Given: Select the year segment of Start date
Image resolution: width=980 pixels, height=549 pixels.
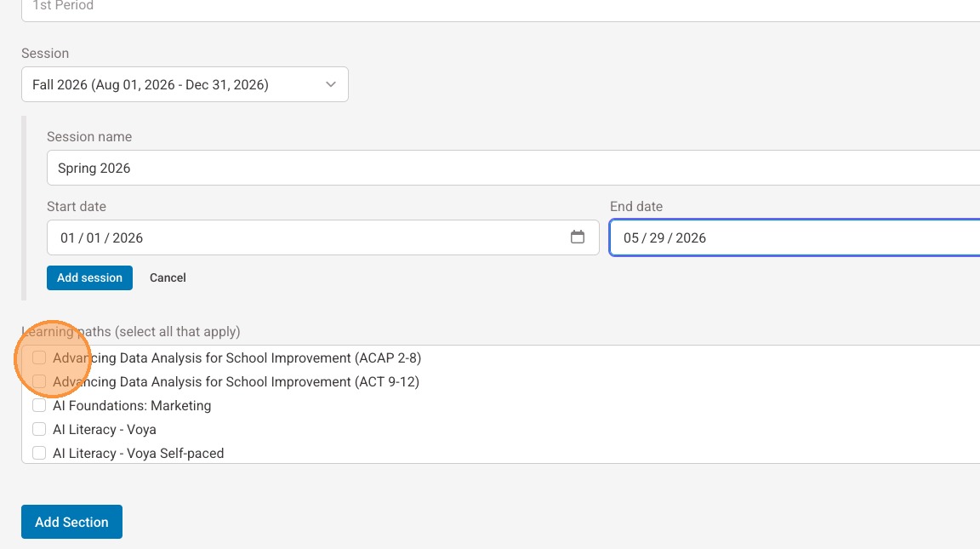Looking at the screenshot, I should point(128,238).
